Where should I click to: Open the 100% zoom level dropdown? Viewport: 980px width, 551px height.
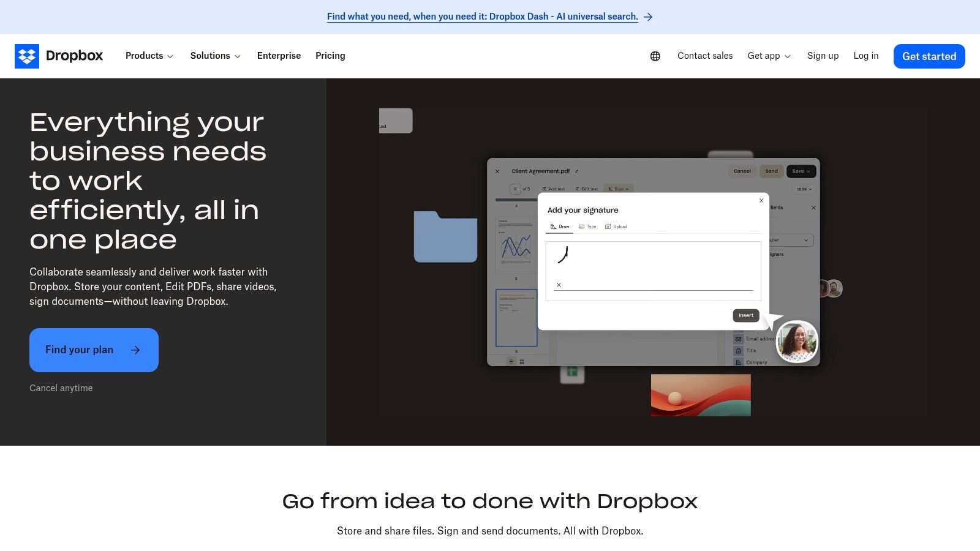pyautogui.click(x=802, y=189)
